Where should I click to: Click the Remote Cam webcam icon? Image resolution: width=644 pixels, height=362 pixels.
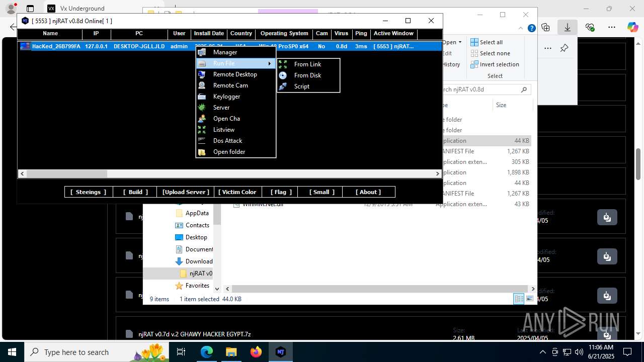pyautogui.click(x=202, y=85)
